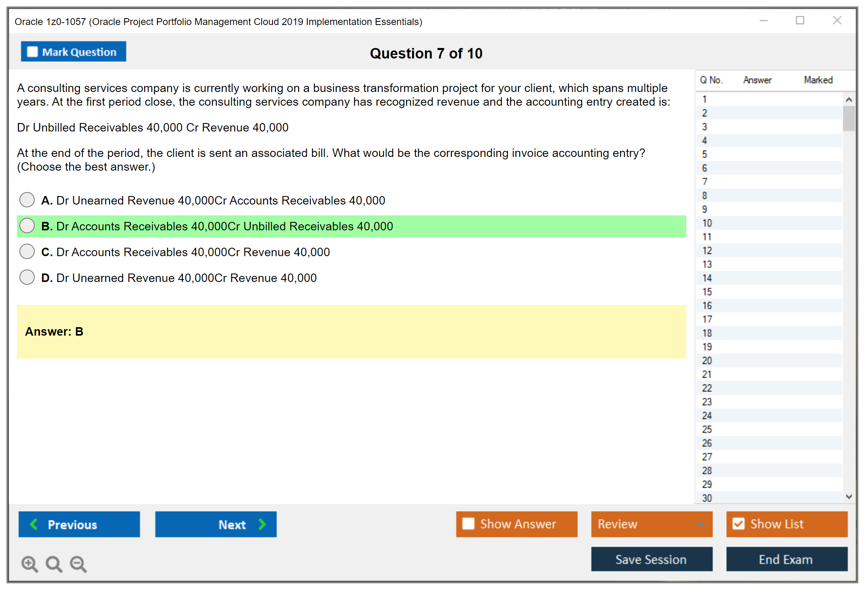This screenshot has height=593, width=868.
Task: Click the checkmark icon inside Show List
Action: [x=739, y=523]
